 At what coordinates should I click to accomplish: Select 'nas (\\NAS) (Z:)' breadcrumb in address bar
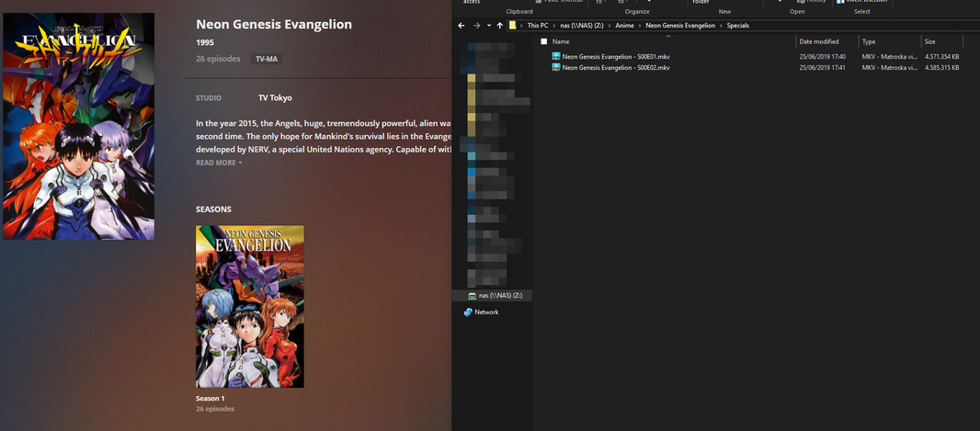(582, 26)
